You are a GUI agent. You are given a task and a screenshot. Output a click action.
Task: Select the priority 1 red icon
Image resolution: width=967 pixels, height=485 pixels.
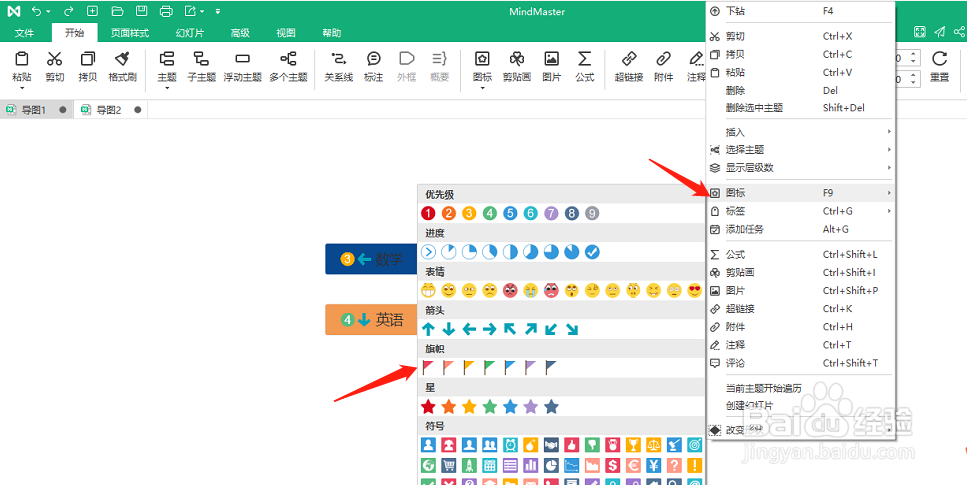[x=428, y=213]
